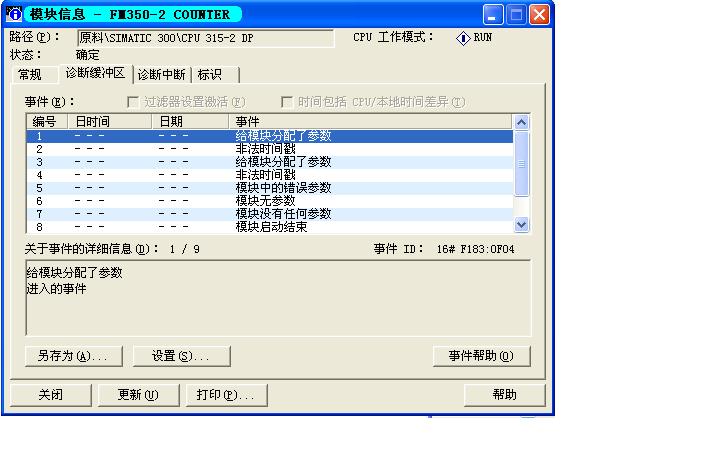The image size is (720, 450).
Task: Open the 标识 tab
Action: (215, 74)
